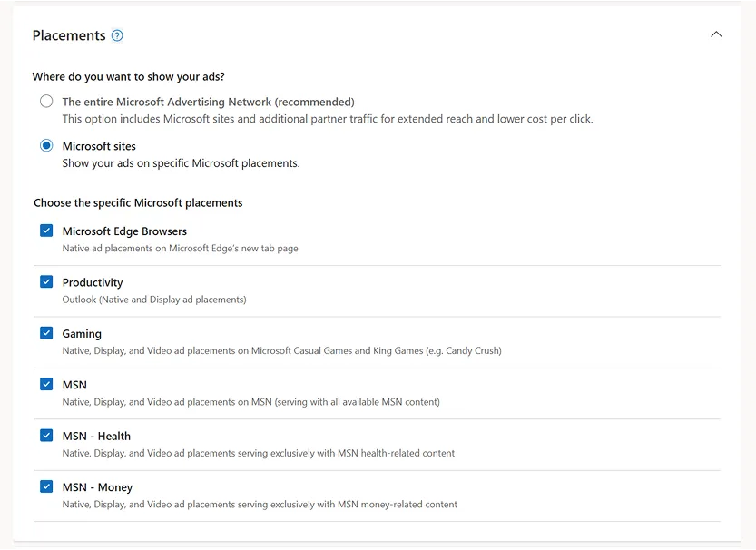Toggle the Gaming placement checkbox
This screenshot has height=550, width=756.
click(46, 333)
